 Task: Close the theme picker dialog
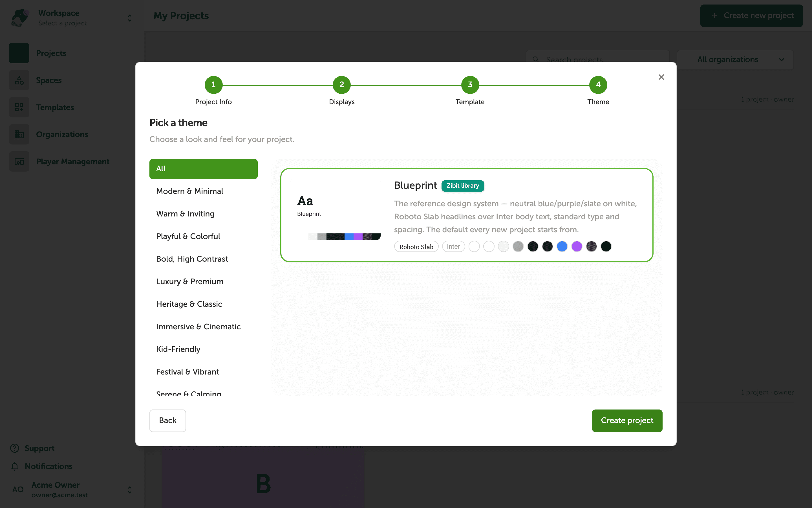tap(661, 77)
